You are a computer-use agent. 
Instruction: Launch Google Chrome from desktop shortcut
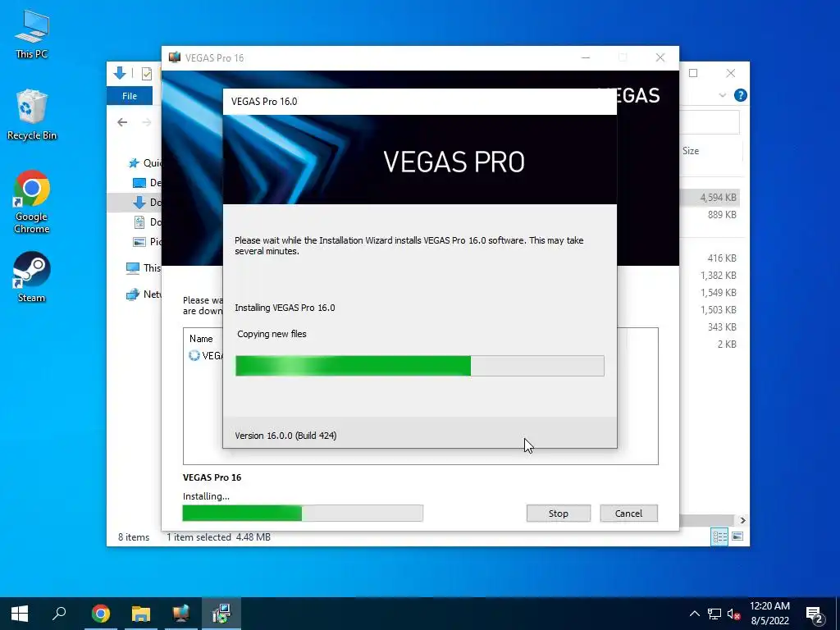coord(32,202)
